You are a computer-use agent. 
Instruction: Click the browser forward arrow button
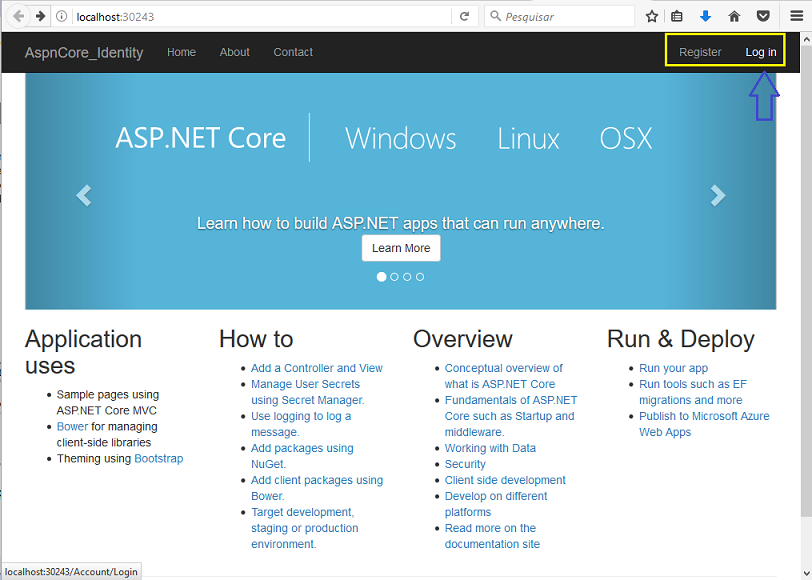[40, 17]
